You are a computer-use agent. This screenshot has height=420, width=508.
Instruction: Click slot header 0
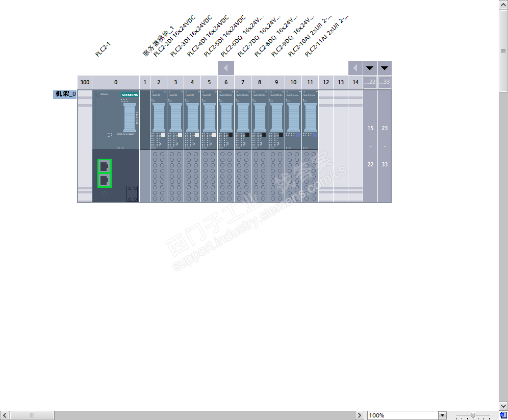tap(116, 82)
